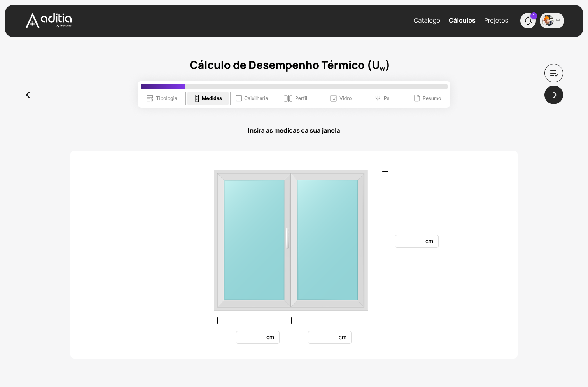
Task: Expand the user profile dropdown chevron
Action: click(558, 21)
